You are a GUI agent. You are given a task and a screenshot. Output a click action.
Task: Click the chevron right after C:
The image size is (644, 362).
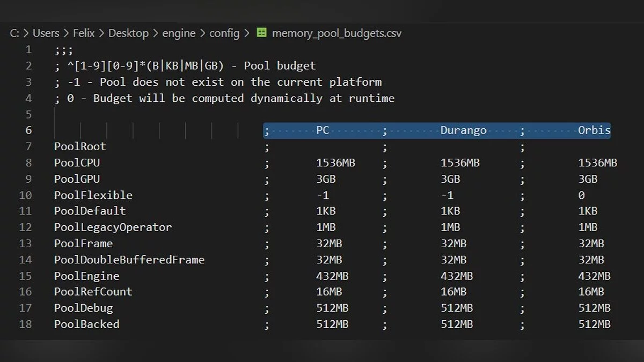click(x=26, y=33)
